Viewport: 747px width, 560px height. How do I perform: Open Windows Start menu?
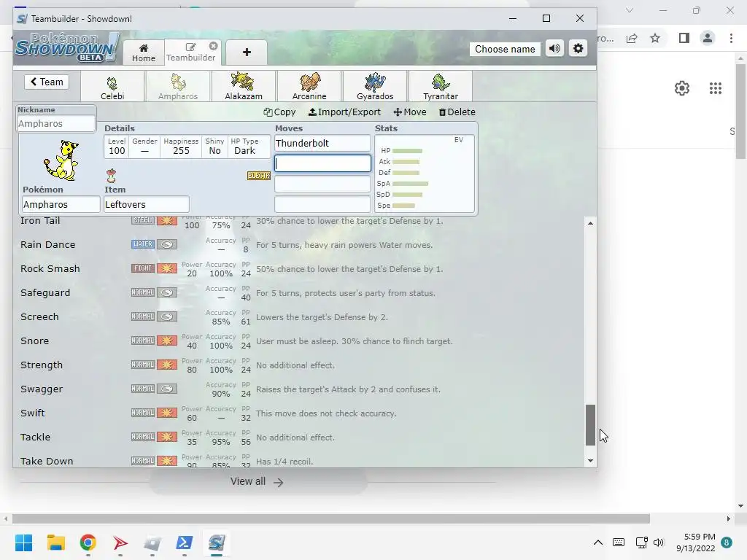23,542
